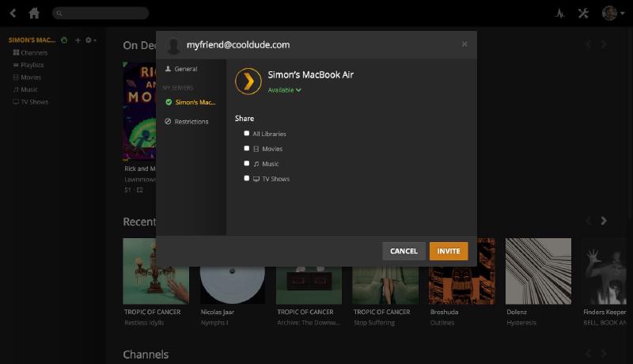Click the plus add library icon in sidebar
The image size is (633, 364).
click(78, 40)
